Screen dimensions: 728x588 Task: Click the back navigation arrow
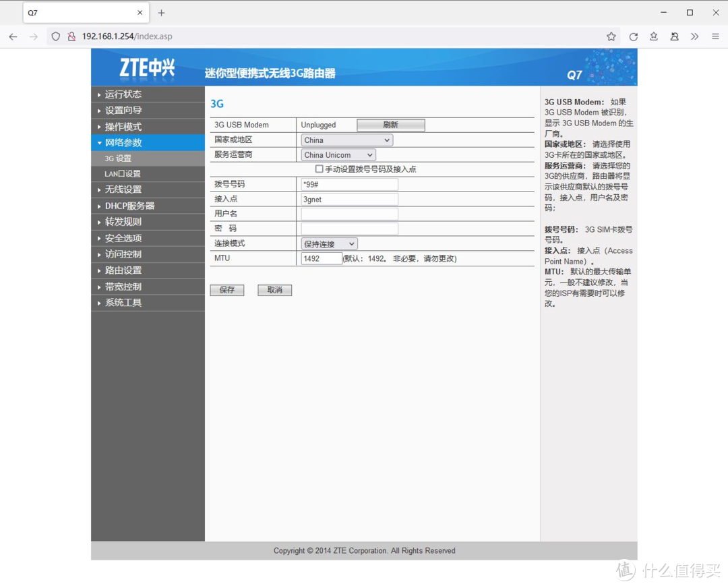point(13,36)
